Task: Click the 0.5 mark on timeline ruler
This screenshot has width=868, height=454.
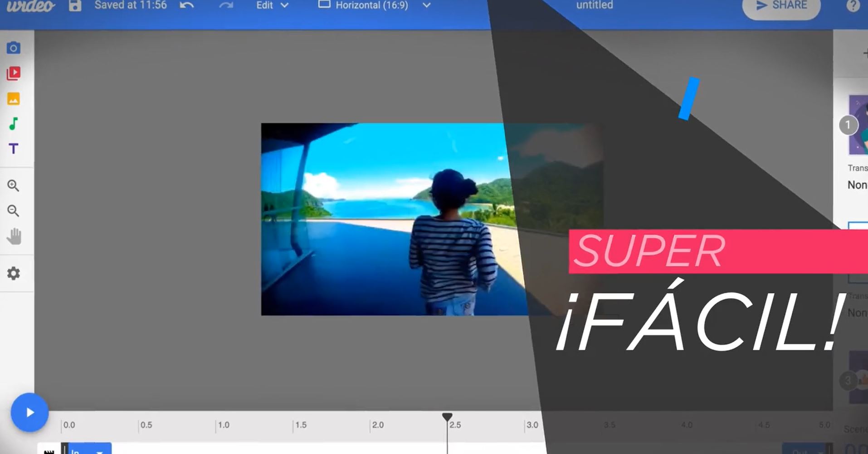Action: pyautogui.click(x=146, y=425)
